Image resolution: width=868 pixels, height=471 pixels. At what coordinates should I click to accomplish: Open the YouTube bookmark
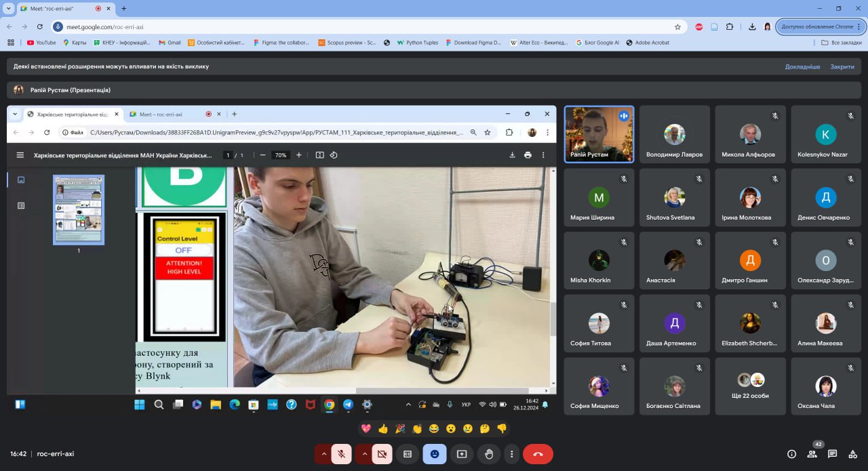pyautogui.click(x=41, y=42)
